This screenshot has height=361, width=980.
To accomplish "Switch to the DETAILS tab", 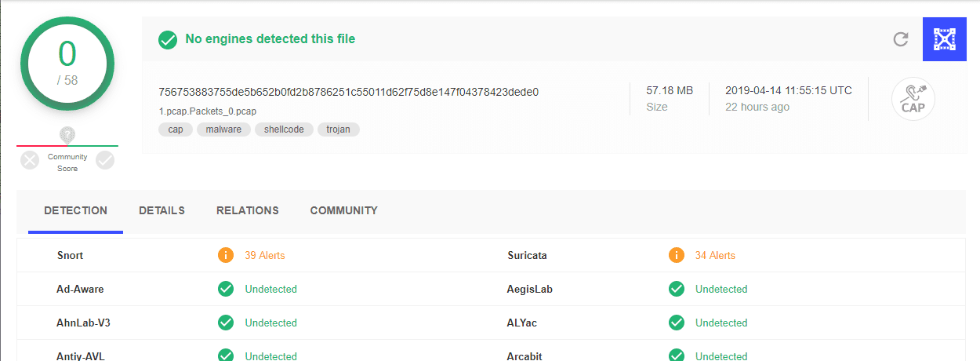I will pos(162,210).
